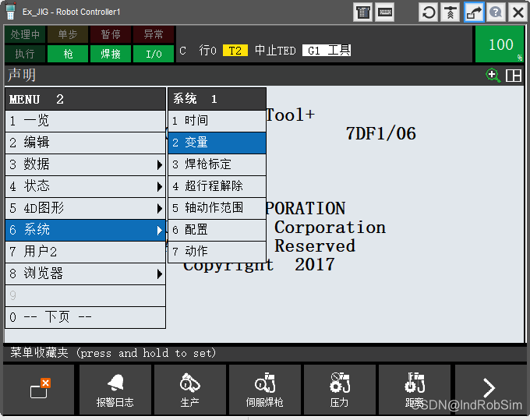Expand the 4 状态 submenu arrow
The width and height of the screenshot is (530, 420).
tap(160, 186)
